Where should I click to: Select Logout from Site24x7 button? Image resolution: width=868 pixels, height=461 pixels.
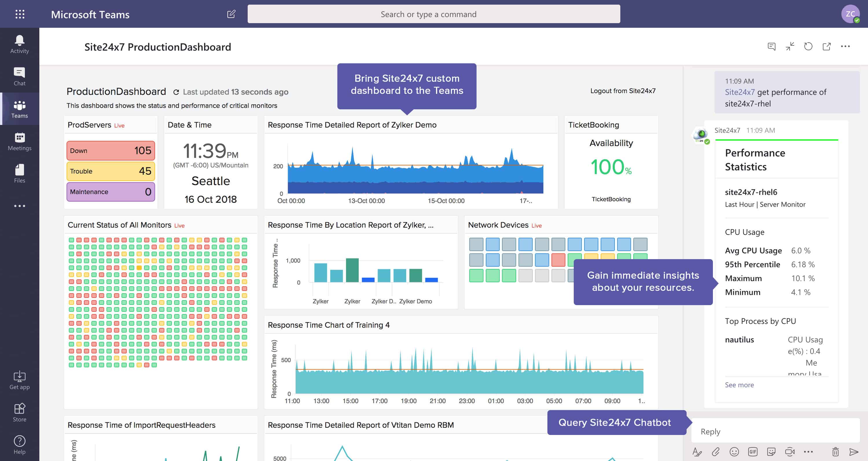click(x=624, y=91)
